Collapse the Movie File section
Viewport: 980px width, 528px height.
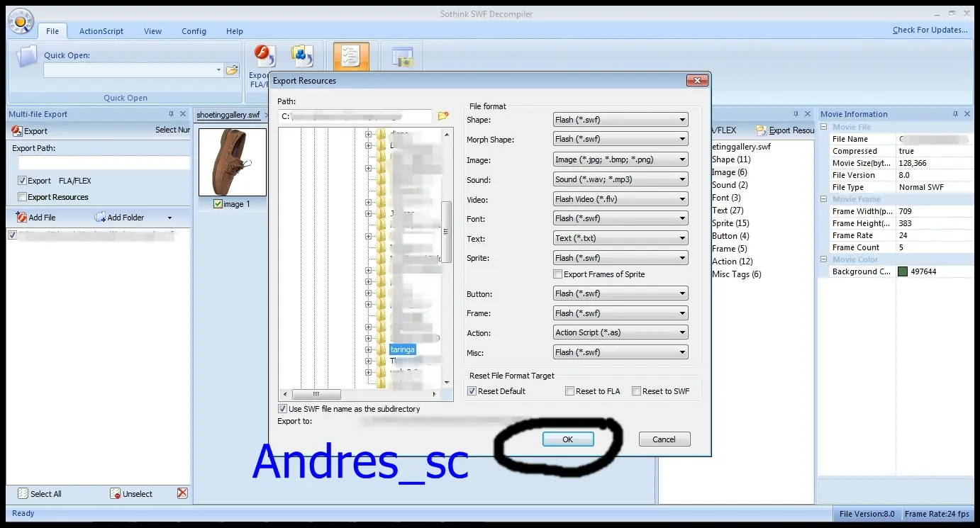pyautogui.click(x=825, y=128)
